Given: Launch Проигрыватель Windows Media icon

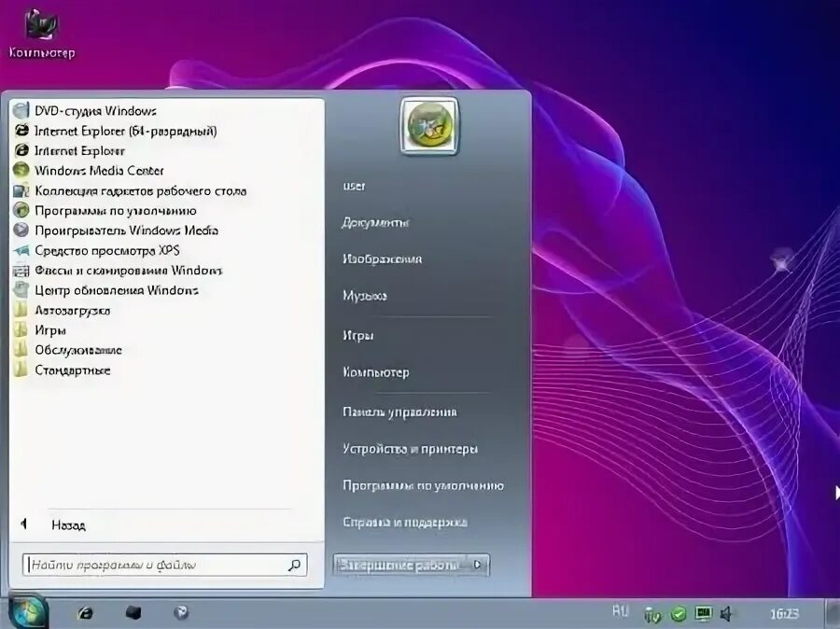Looking at the screenshot, I should click(21, 230).
